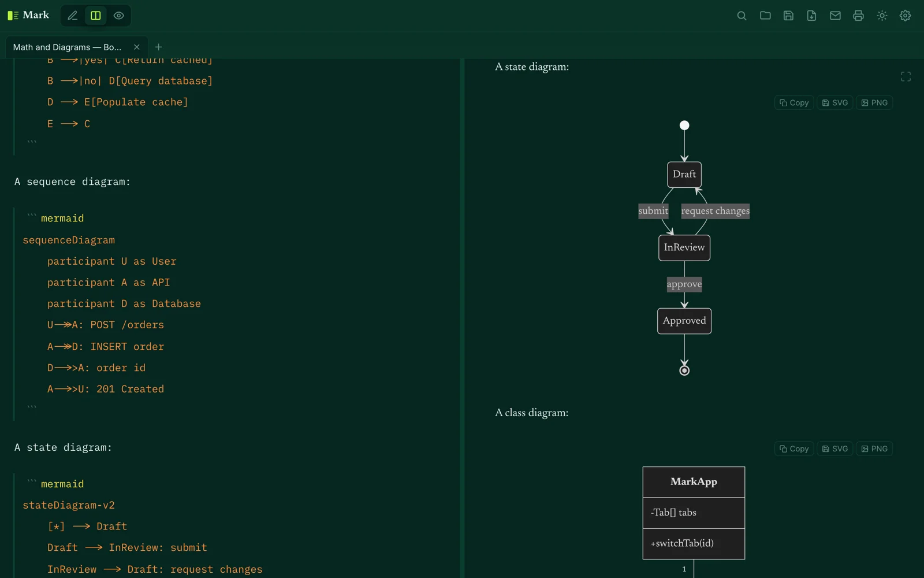Click the "INSERT order" code line

(106, 347)
